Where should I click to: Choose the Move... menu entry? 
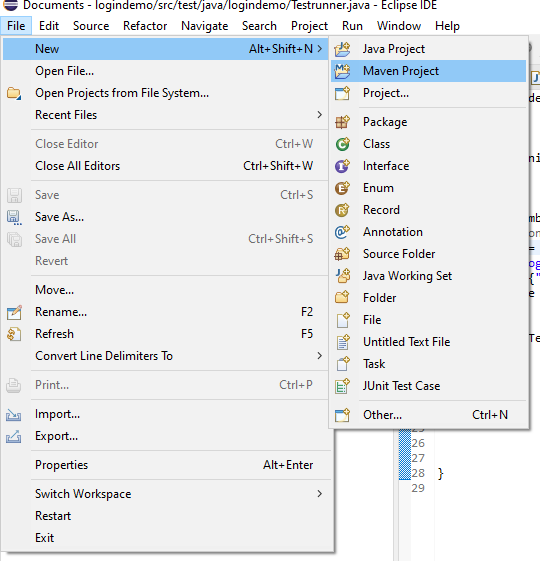[x=165, y=290]
